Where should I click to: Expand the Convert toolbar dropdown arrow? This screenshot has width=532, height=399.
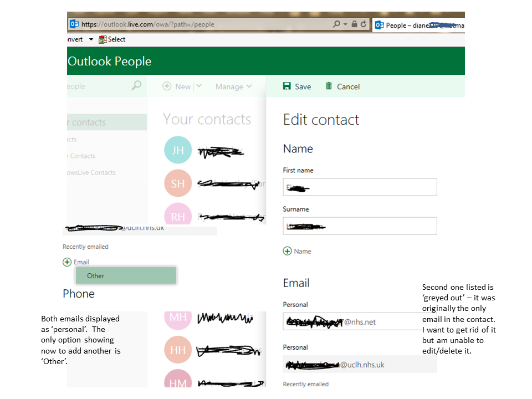[91, 39]
